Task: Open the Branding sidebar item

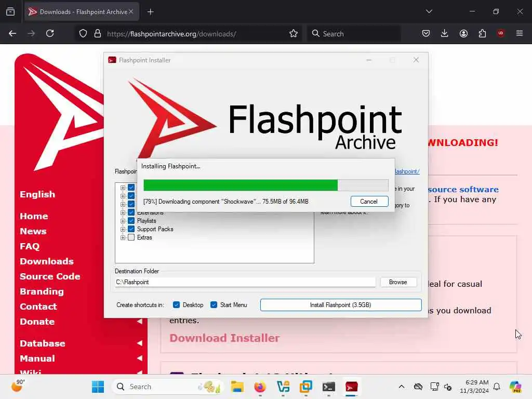Action: tap(42, 291)
